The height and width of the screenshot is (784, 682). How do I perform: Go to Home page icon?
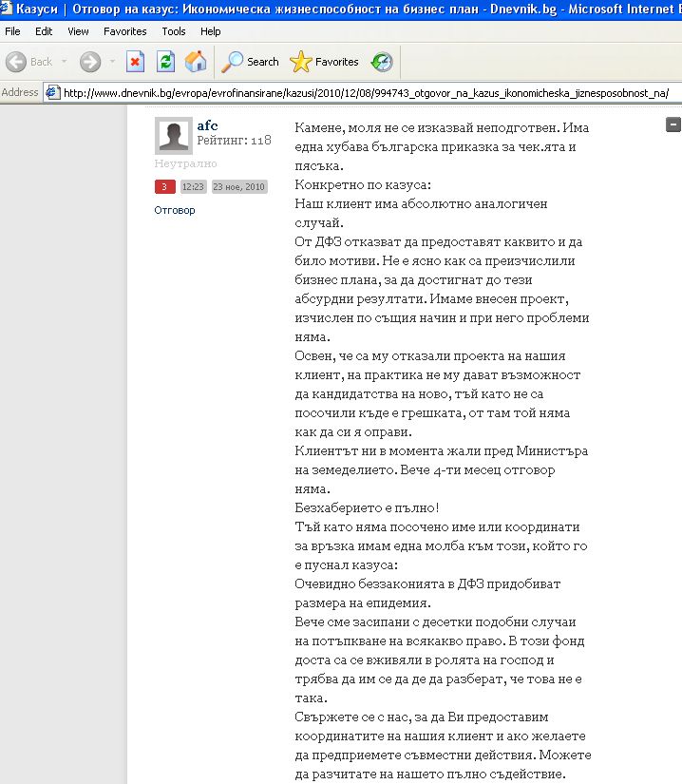196,62
